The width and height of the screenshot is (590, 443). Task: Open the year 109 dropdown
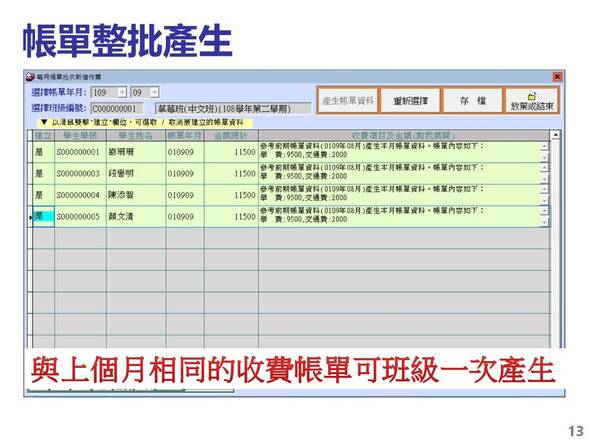click(x=122, y=92)
